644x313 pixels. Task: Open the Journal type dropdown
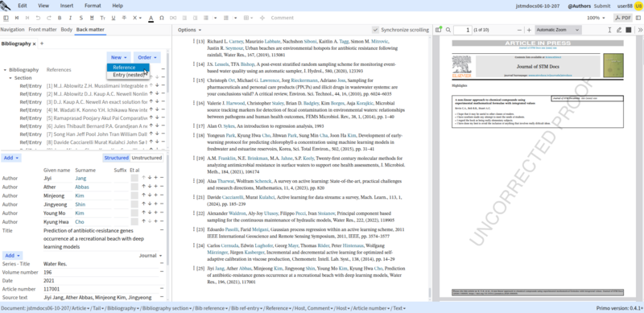click(x=151, y=256)
